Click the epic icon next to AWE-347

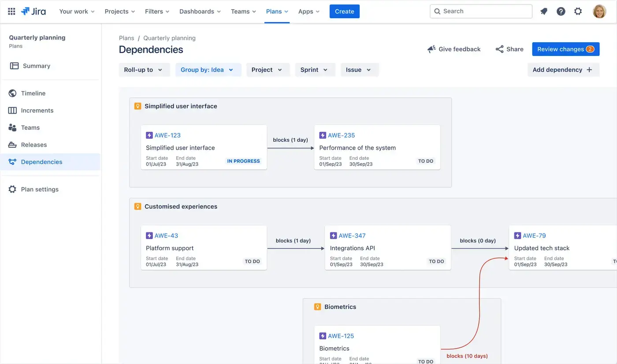[333, 236]
